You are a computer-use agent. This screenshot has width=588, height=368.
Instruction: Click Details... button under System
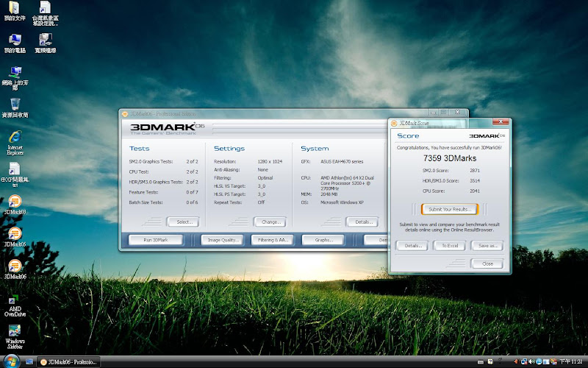(362, 222)
